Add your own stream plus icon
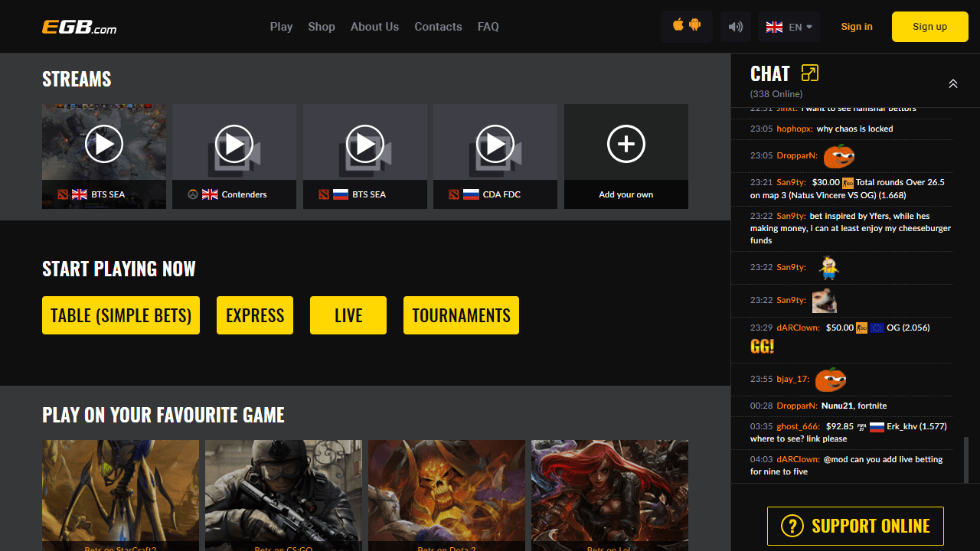The height and width of the screenshot is (551, 980). (x=626, y=144)
